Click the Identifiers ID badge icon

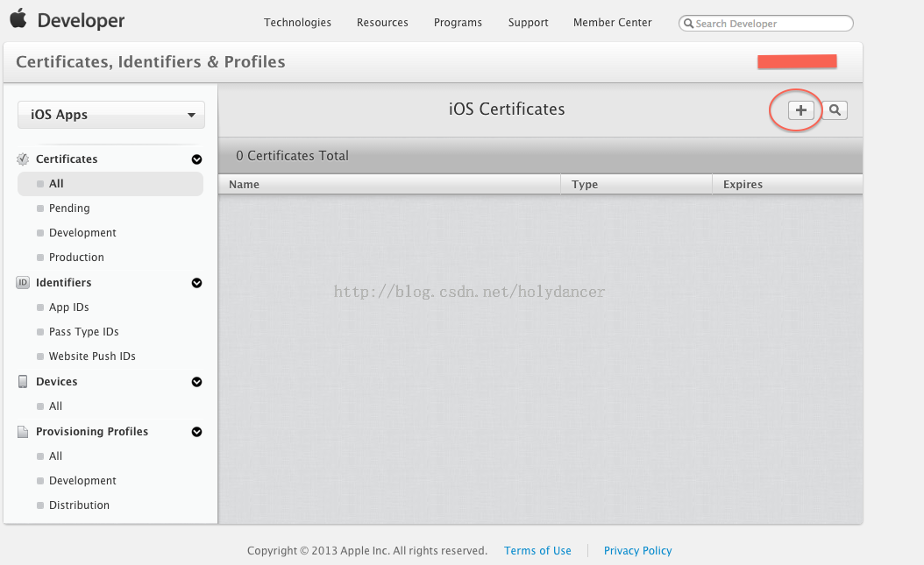click(x=23, y=282)
